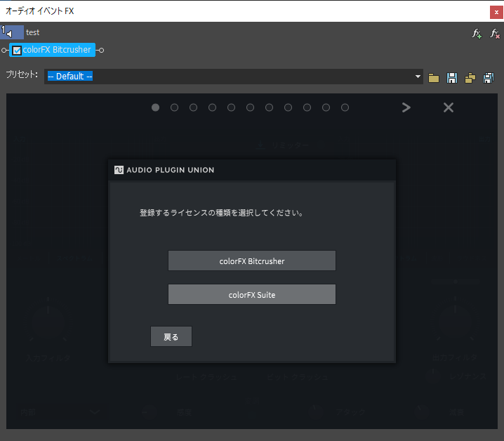504x441 pixels.
Task: Select the second tour page dot
Action: [x=175, y=107]
